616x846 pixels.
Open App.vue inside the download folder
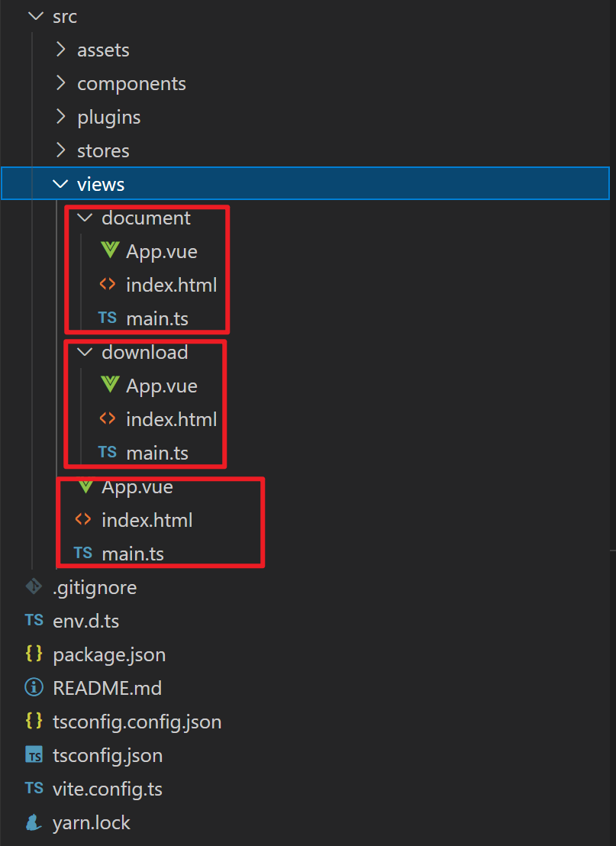click(x=161, y=386)
